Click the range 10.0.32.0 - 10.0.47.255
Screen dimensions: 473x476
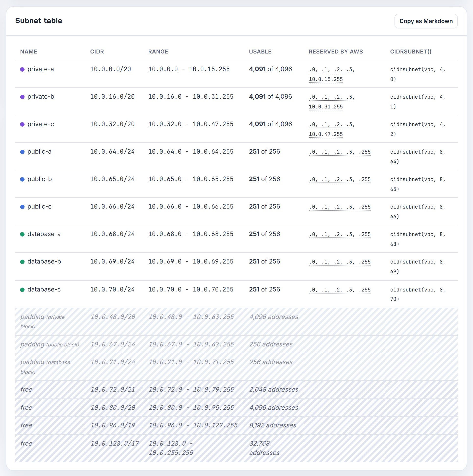click(191, 124)
